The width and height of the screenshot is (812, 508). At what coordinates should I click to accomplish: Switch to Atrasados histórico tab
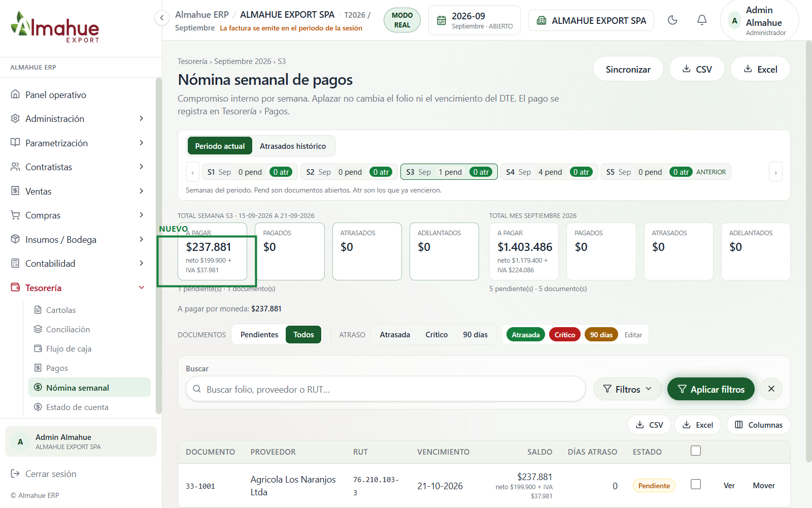[293, 146]
